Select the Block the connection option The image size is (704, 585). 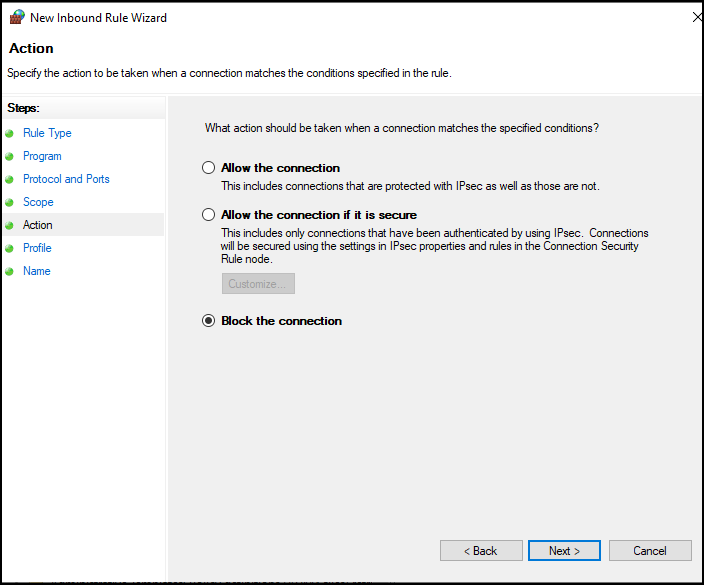208,321
